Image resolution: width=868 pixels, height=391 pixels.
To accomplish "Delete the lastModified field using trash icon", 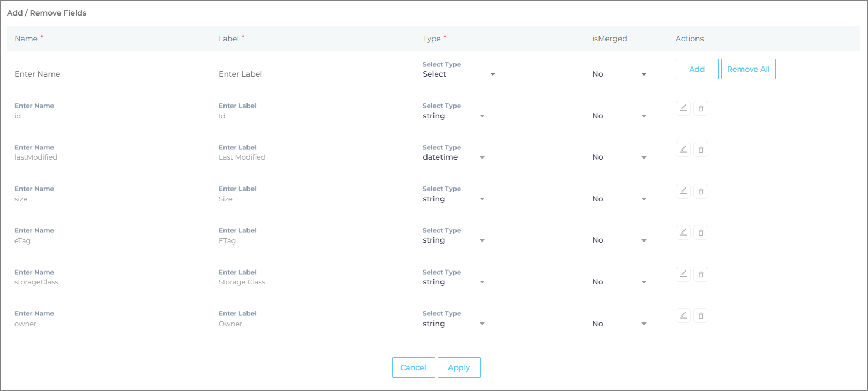I will tap(701, 150).
